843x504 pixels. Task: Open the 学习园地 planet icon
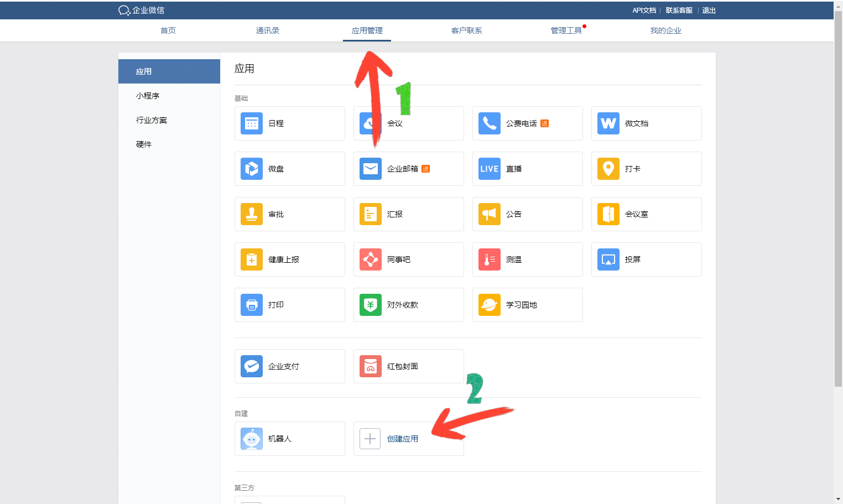click(490, 305)
